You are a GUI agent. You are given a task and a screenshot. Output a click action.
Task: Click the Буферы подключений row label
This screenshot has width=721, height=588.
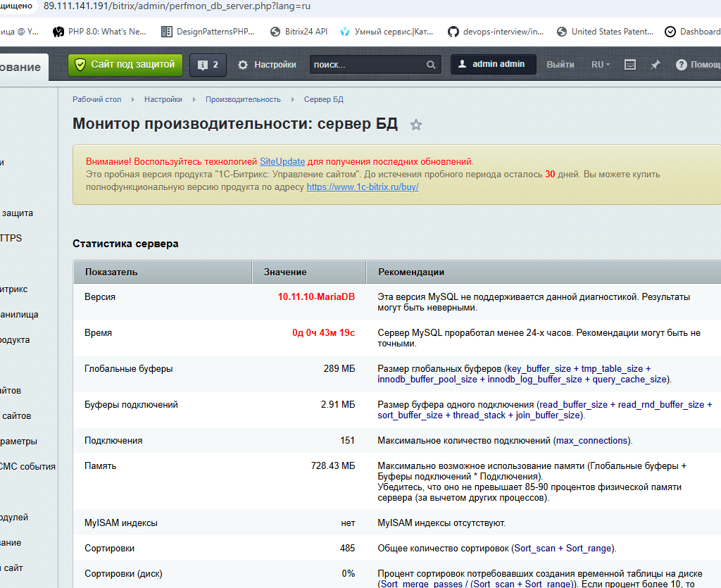pos(131,405)
